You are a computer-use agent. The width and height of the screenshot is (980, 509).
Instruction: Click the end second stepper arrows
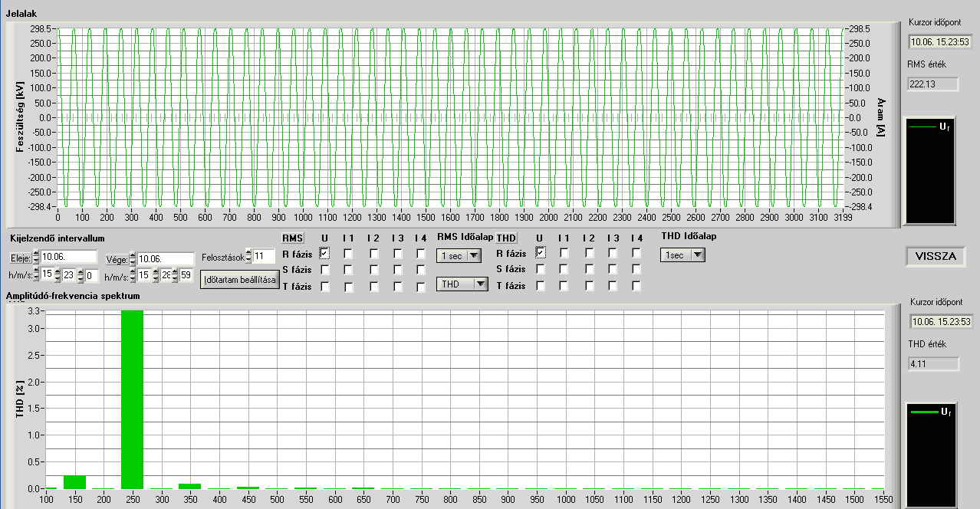[x=174, y=275]
